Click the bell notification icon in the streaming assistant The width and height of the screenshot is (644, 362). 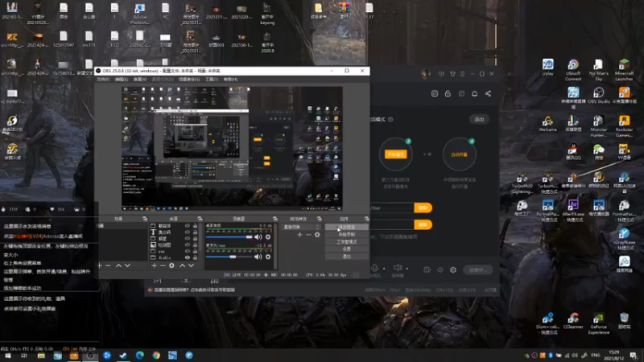click(474, 93)
